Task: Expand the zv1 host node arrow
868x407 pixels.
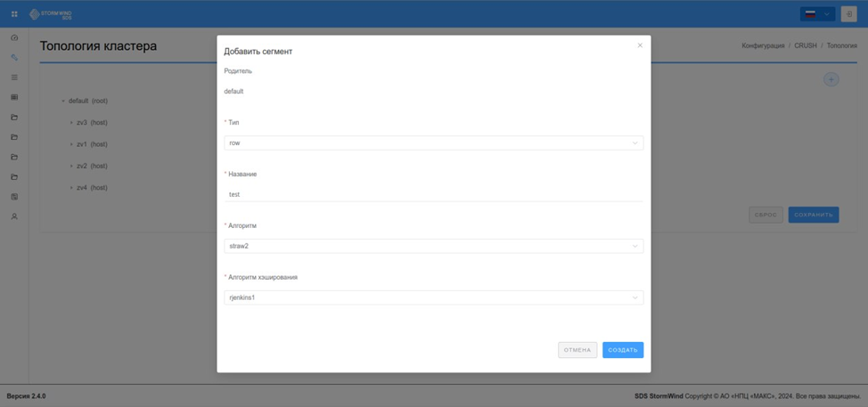Action: [x=71, y=144]
